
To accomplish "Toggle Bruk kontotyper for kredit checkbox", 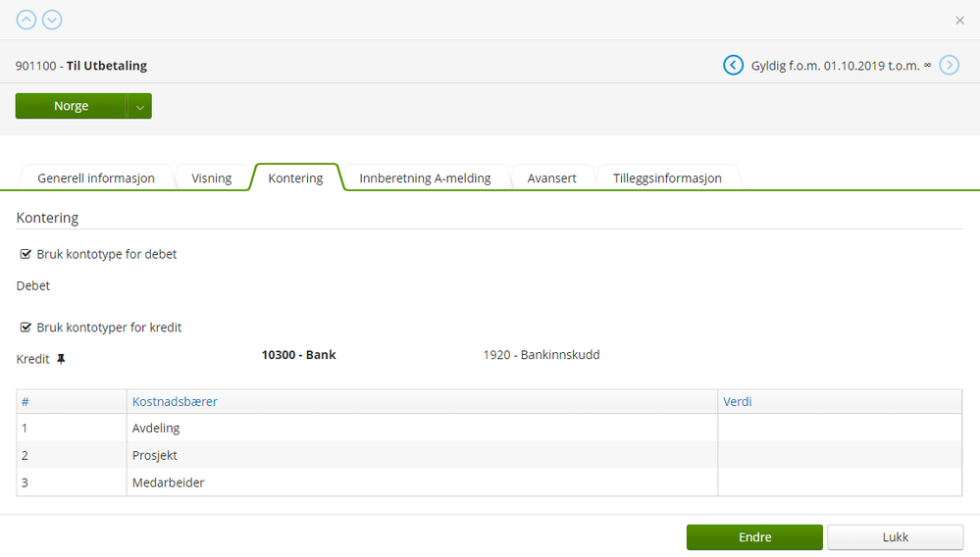I will click(x=26, y=328).
